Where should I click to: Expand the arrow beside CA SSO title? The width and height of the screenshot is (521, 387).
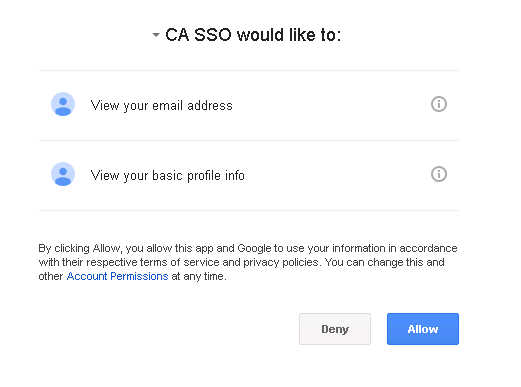[156, 35]
